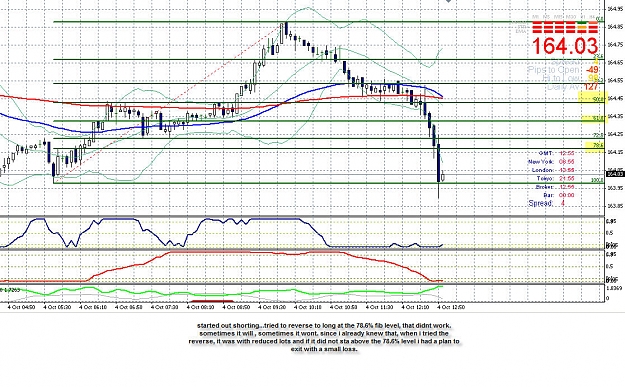Select the '4 Oct 10:10' time axis label
This screenshot has width=625, height=387.
308,307
